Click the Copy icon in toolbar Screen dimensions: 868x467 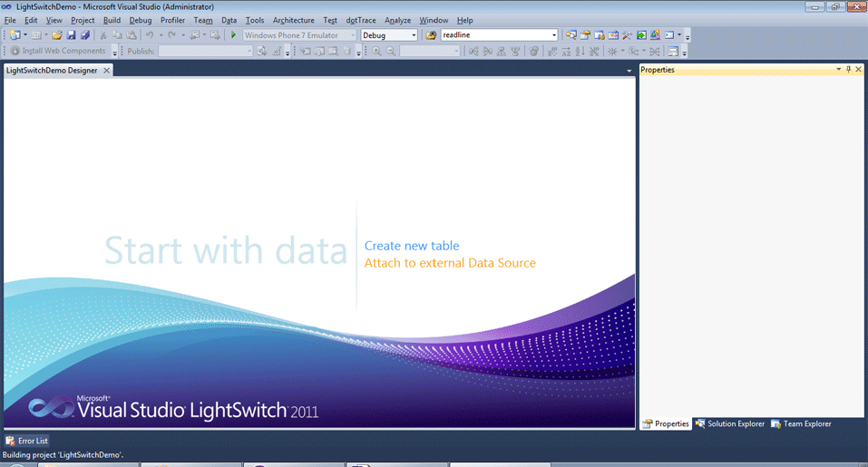[117, 34]
